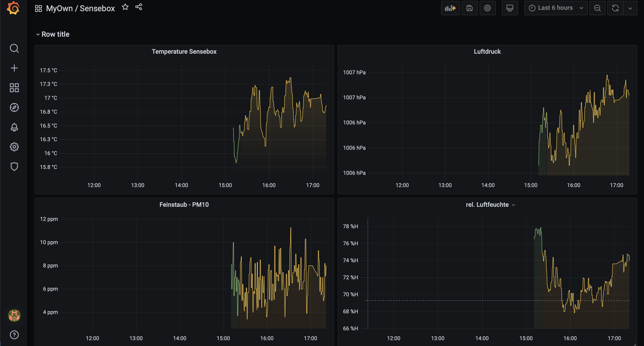Image resolution: width=644 pixels, height=346 pixels.
Task: Expand the refresh interval dropdown arrow
Action: [x=630, y=8]
